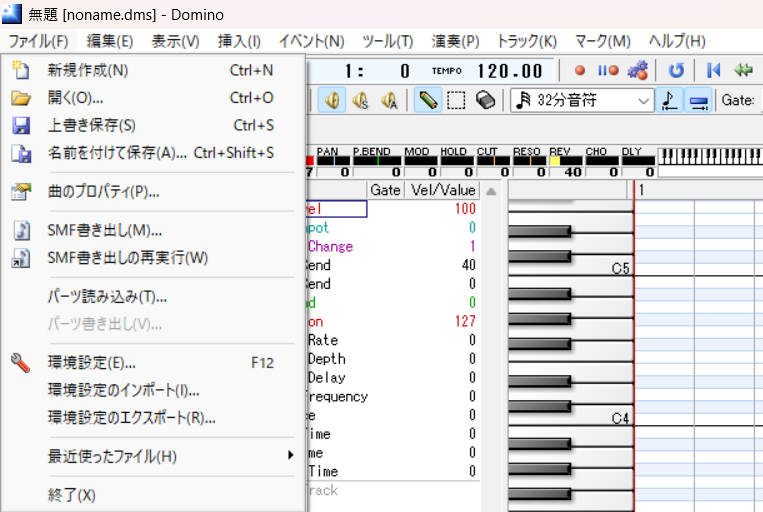This screenshot has width=763, height=512.
Task: Choose 環境設定(E)... menu entry
Action: [153, 363]
